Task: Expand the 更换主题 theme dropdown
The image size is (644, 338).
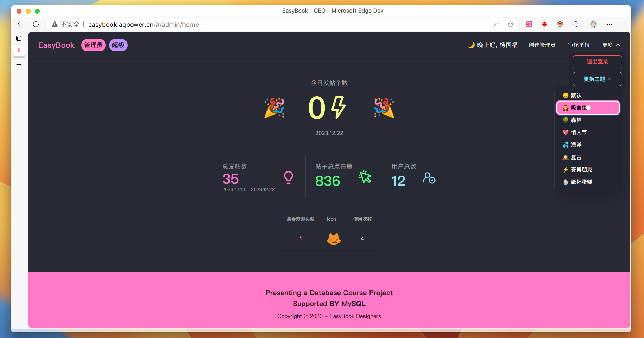Action: (597, 79)
